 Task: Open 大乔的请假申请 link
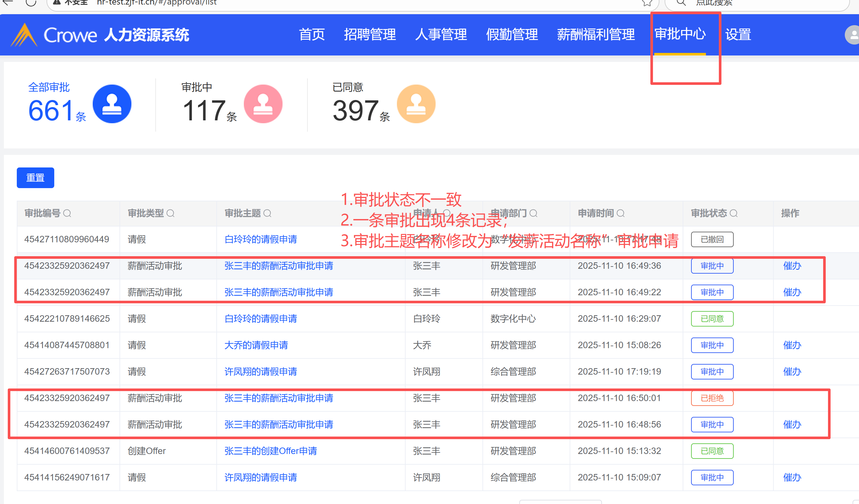pyautogui.click(x=256, y=345)
